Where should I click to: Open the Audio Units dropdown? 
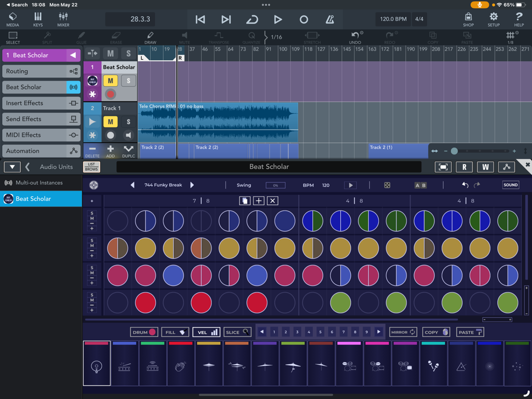tap(11, 167)
